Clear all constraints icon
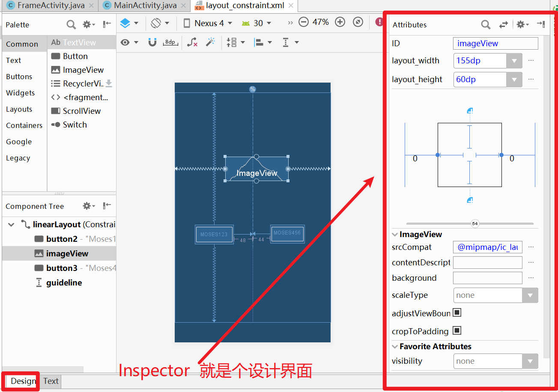Screen dimensions: 558x392 (192, 42)
